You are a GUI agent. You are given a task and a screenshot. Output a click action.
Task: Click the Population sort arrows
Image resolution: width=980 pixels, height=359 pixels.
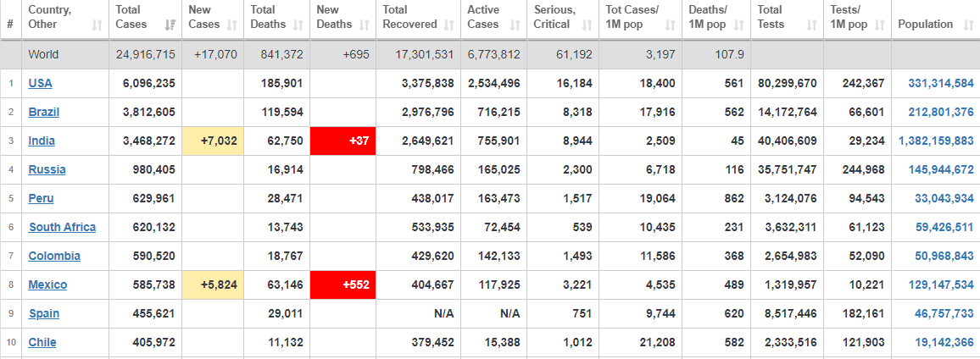pyautogui.click(x=968, y=25)
